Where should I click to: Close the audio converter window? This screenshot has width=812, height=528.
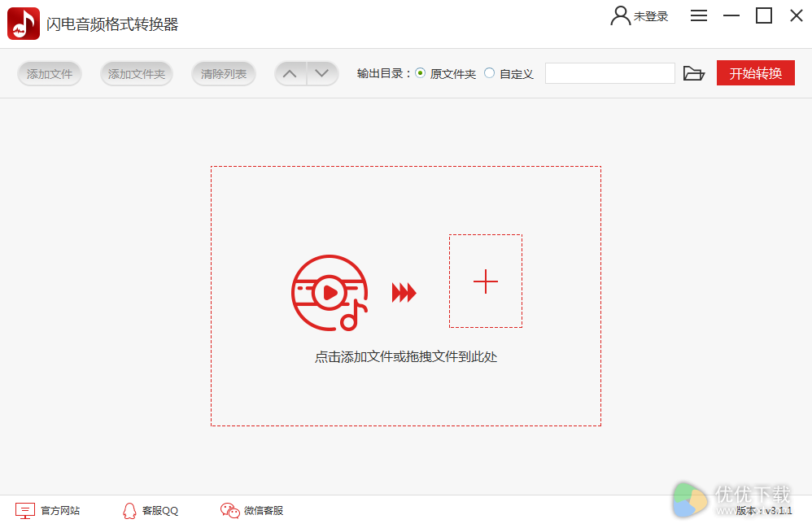797,15
